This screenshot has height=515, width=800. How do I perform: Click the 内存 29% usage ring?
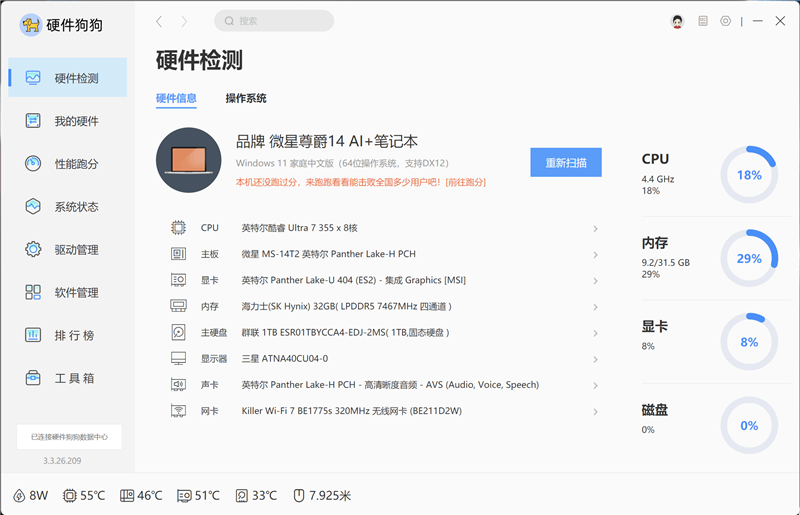[x=749, y=258]
